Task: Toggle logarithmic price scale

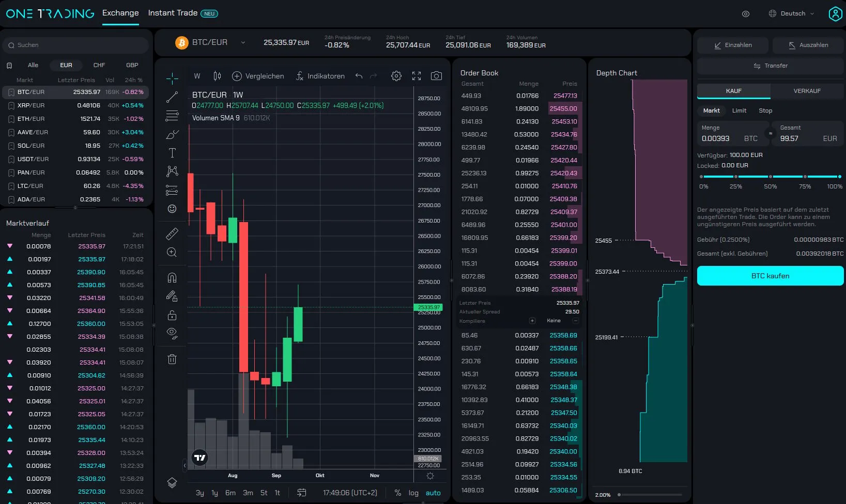Action: (x=413, y=493)
